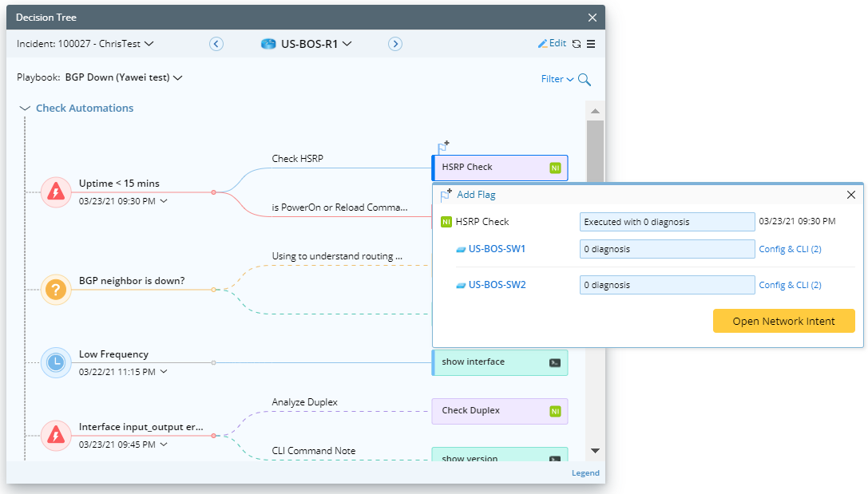Click Open Network Intent button

(x=783, y=321)
